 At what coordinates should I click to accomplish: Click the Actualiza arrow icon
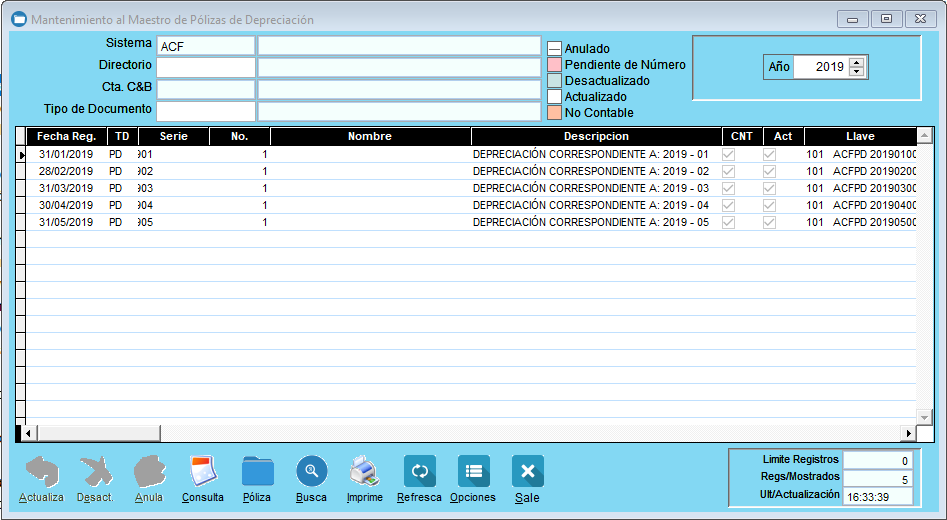click(x=41, y=472)
